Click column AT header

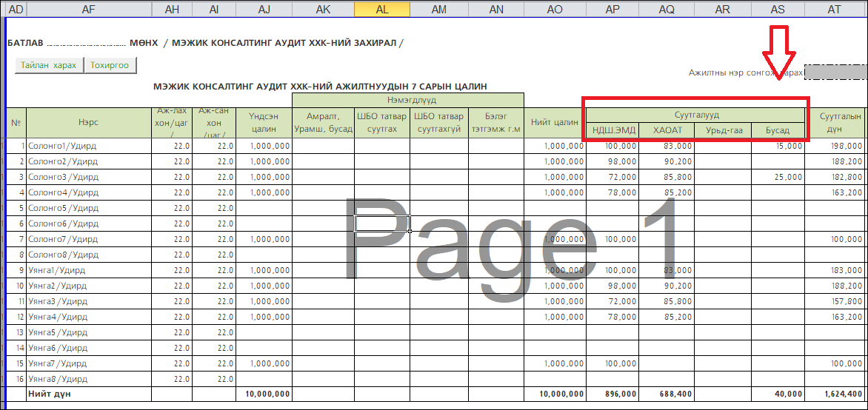[x=835, y=9]
